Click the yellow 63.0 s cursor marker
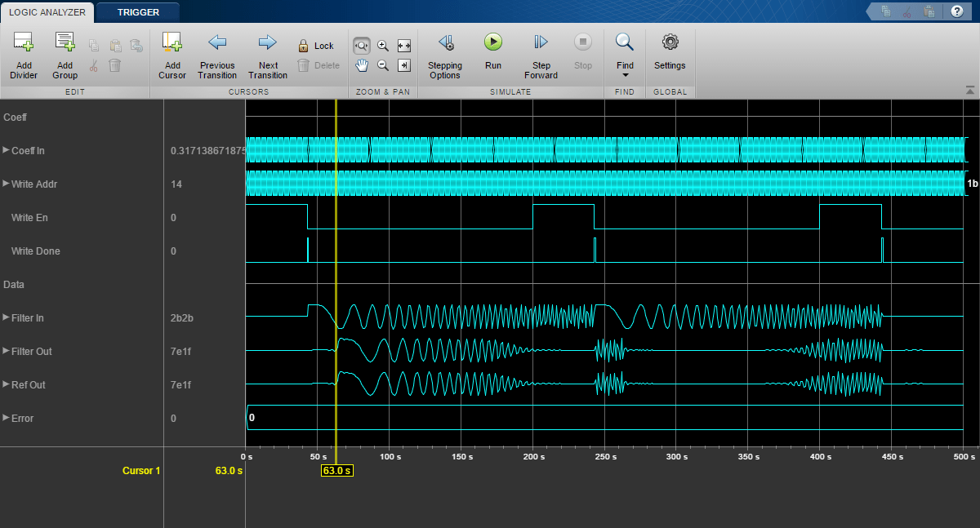The image size is (980, 528). tap(336, 471)
